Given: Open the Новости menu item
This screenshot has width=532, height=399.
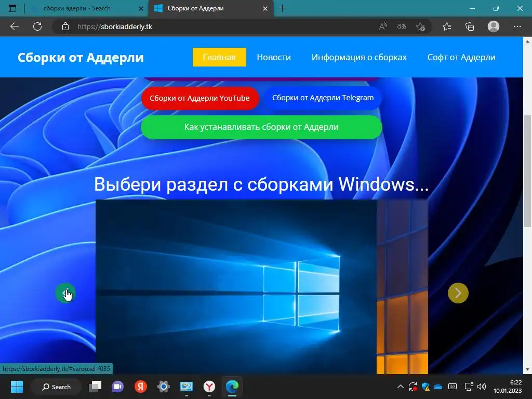Looking at the screenshot, I should click(x=274, y=57).
